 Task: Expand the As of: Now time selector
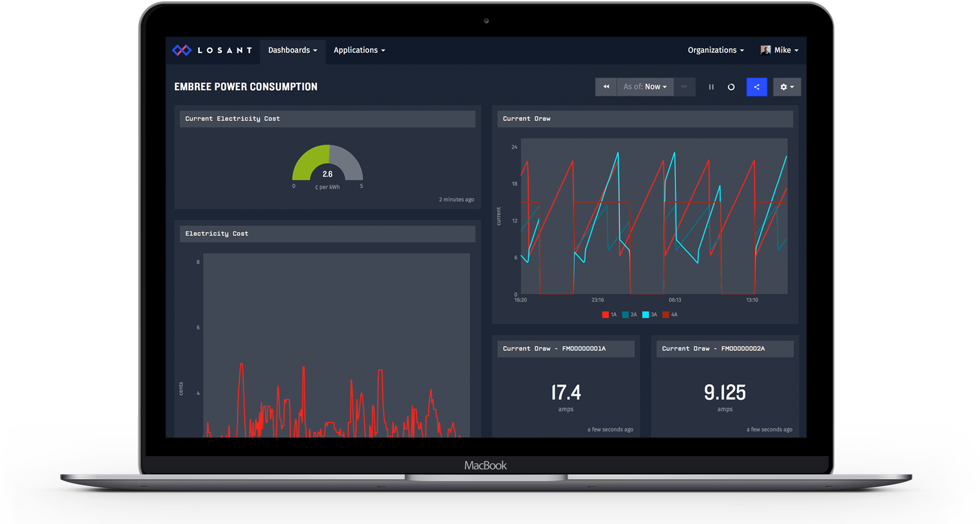click(645, 87)
